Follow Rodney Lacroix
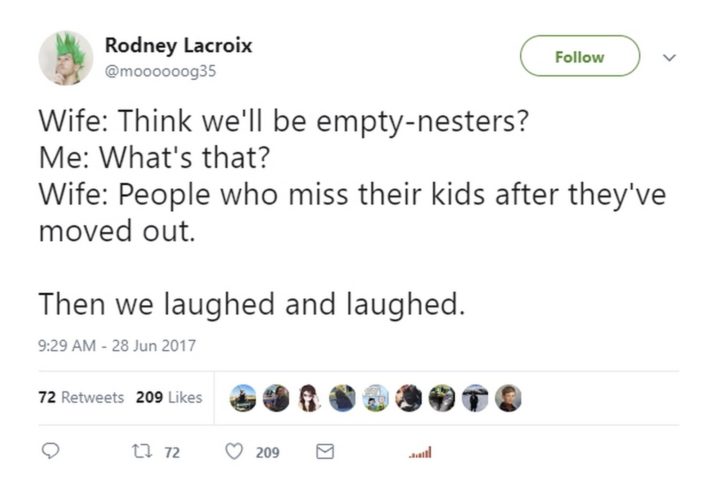 point(579,57)
